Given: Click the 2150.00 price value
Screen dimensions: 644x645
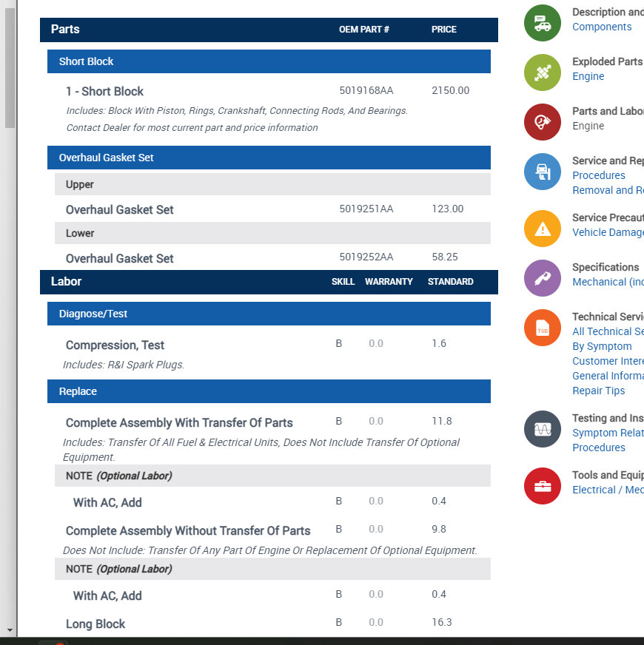Looking at the screenshot, I should 450,90.
